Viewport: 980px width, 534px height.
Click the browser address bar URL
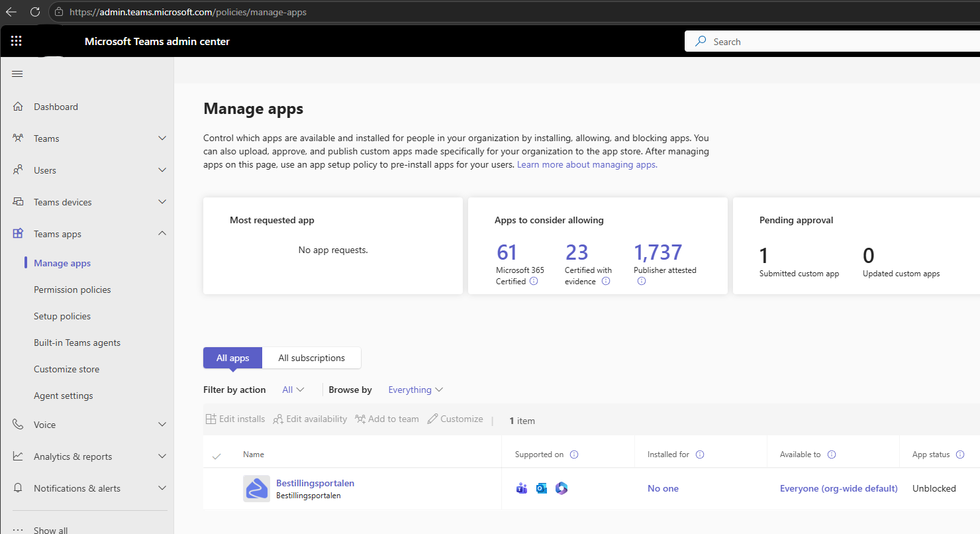point(188,12)
